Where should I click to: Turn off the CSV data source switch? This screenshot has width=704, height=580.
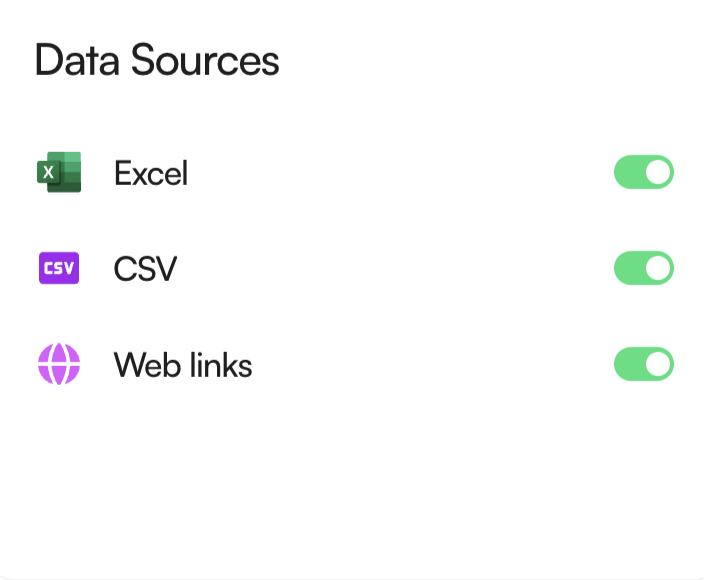[x=643, y=268]
